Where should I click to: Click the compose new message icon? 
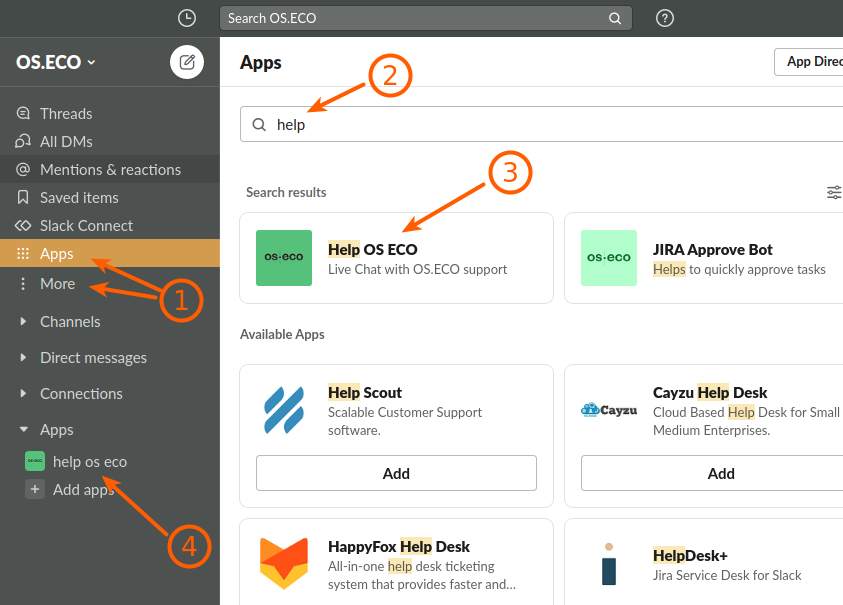click(x=187, y=62)
